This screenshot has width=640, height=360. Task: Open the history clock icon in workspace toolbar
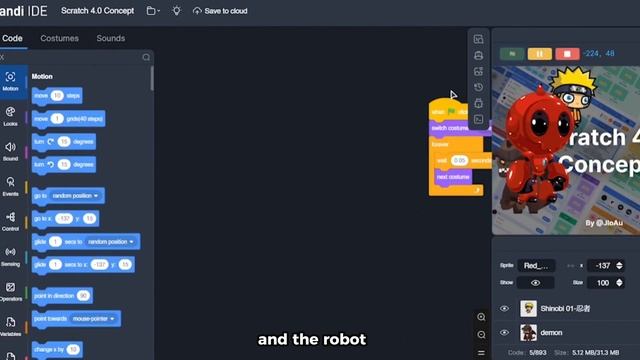(x=478, y=87)
